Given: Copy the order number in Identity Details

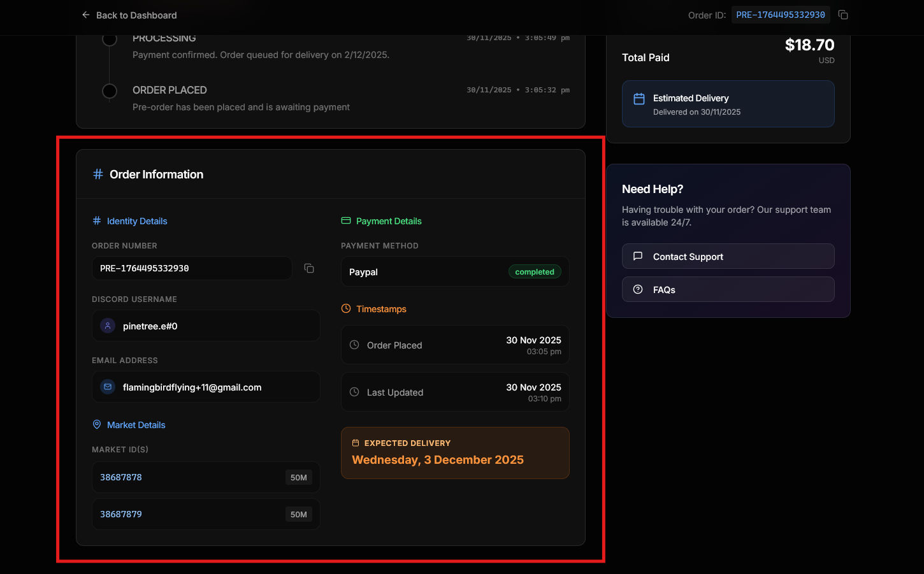Looking at the screenshot, I should point(309,268).
